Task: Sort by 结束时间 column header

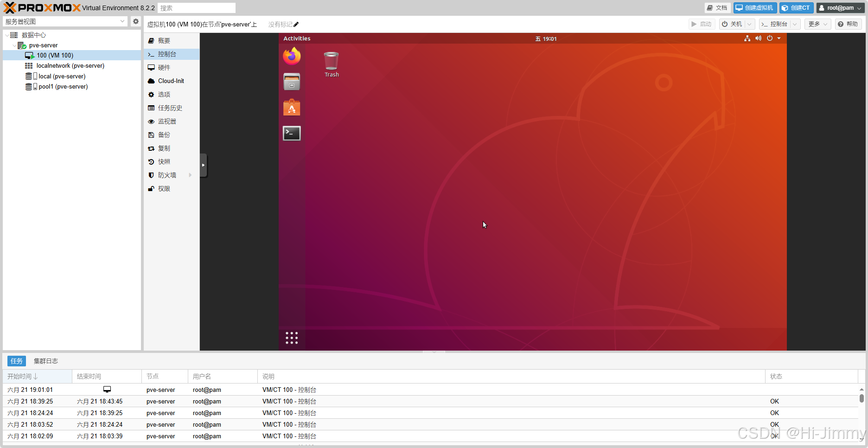Action: pos(107,376)
